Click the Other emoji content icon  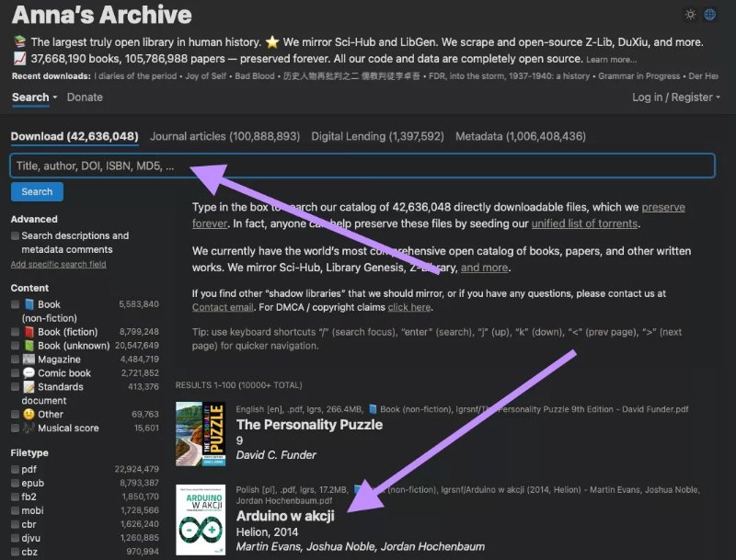[29, 413]
